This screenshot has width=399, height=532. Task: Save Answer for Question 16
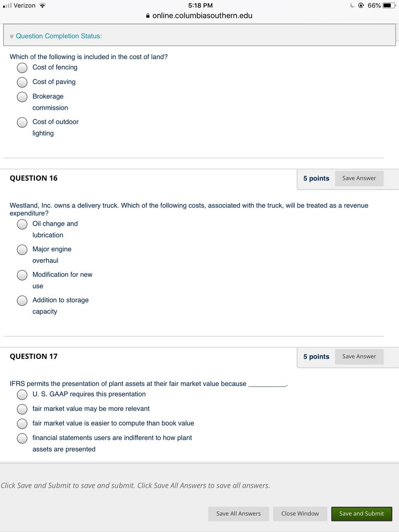pos(359,178)
